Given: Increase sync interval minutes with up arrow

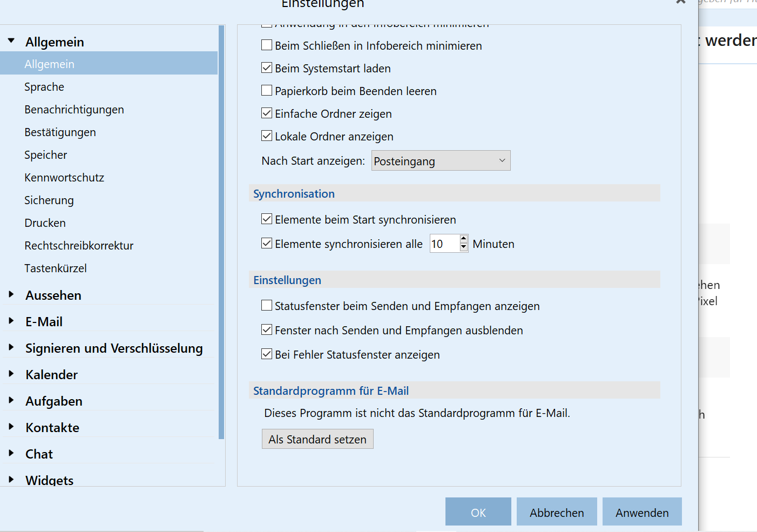Looking at the screenshot, I should tap(463, 239).
